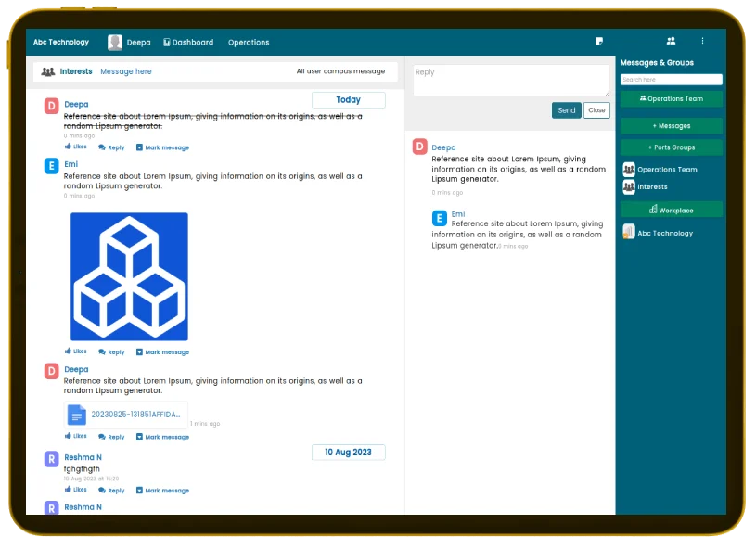
Task: Open the Operations menu item
Action: click(249, 43)
